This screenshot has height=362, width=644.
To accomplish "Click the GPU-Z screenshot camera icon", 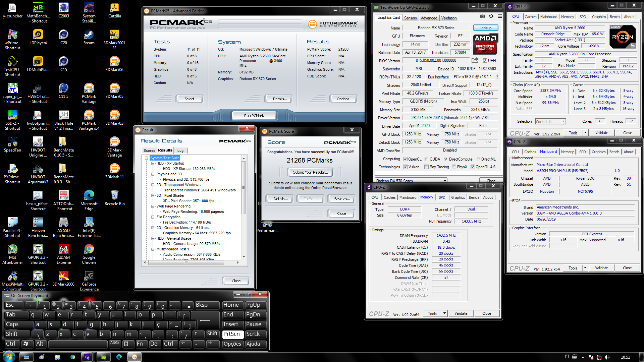I will [482, 16].
